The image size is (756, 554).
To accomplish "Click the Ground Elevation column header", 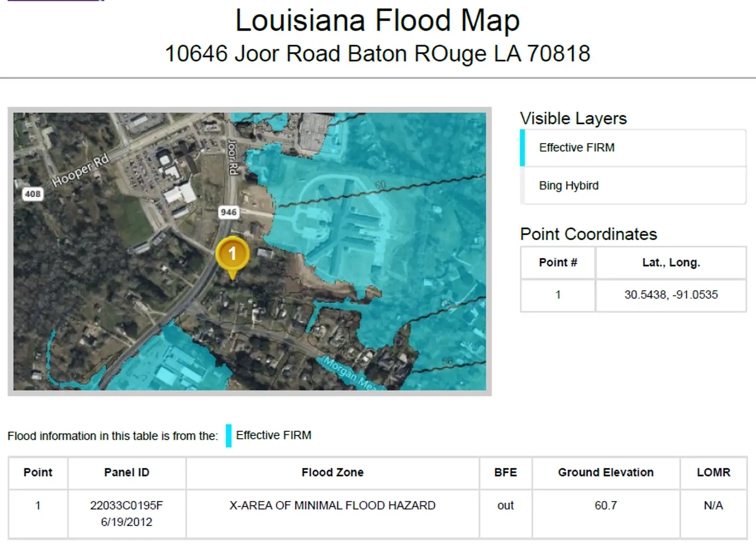I will (606, 472).
